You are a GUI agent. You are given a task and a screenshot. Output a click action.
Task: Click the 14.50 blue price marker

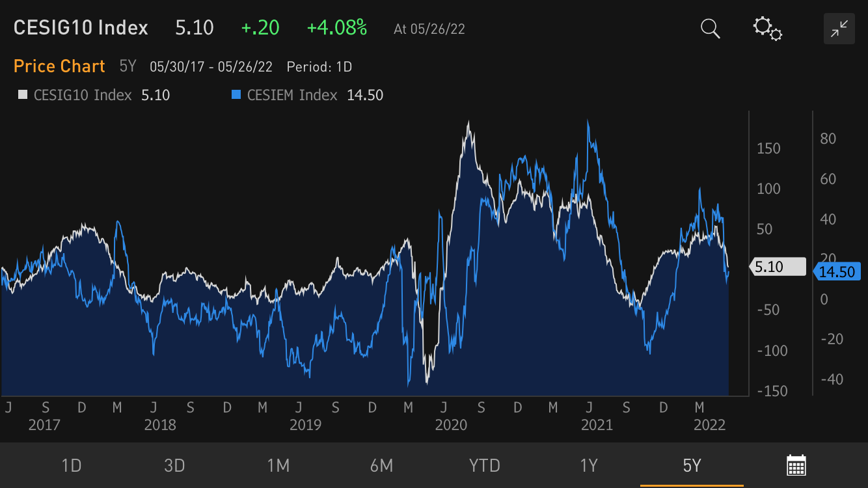click(837, 272)
